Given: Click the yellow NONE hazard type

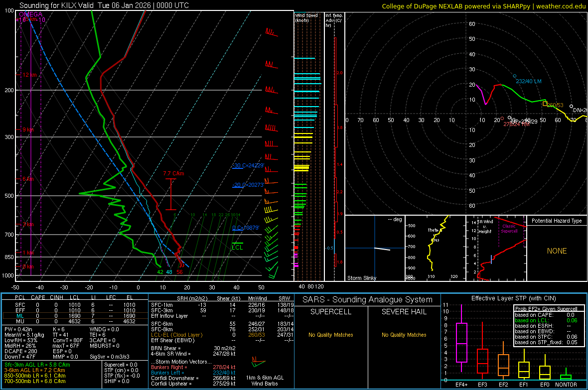Looking at the screenshot, I should coord(557,251).
